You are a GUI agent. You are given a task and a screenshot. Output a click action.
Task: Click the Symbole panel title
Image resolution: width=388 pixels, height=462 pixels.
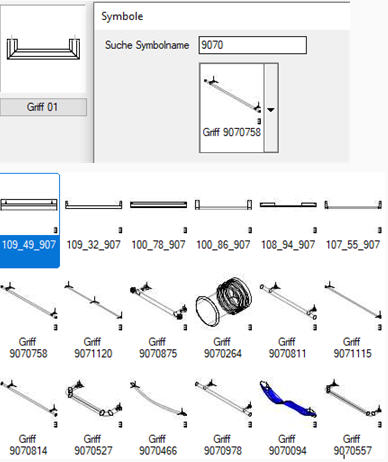(122, 16)
